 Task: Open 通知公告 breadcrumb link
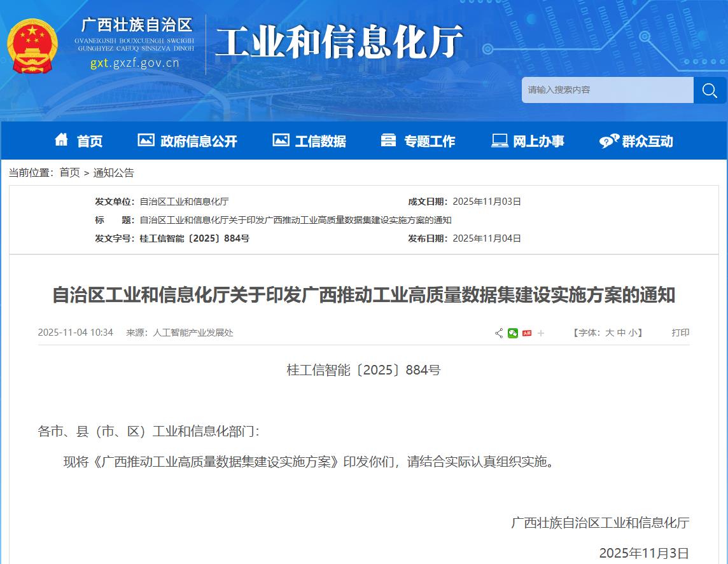114,173
